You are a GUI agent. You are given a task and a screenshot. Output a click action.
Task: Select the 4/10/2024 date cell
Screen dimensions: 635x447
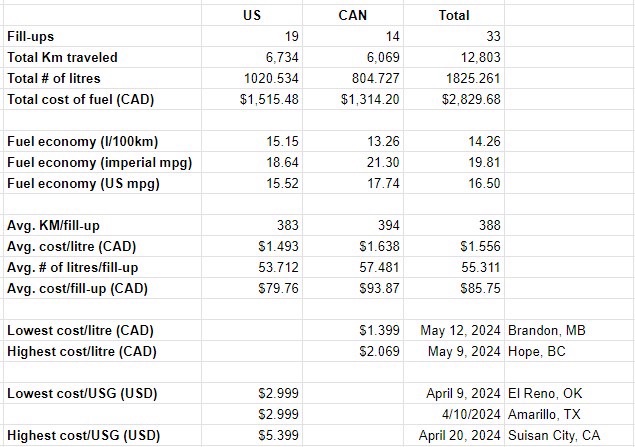click(x=454, y=415)
